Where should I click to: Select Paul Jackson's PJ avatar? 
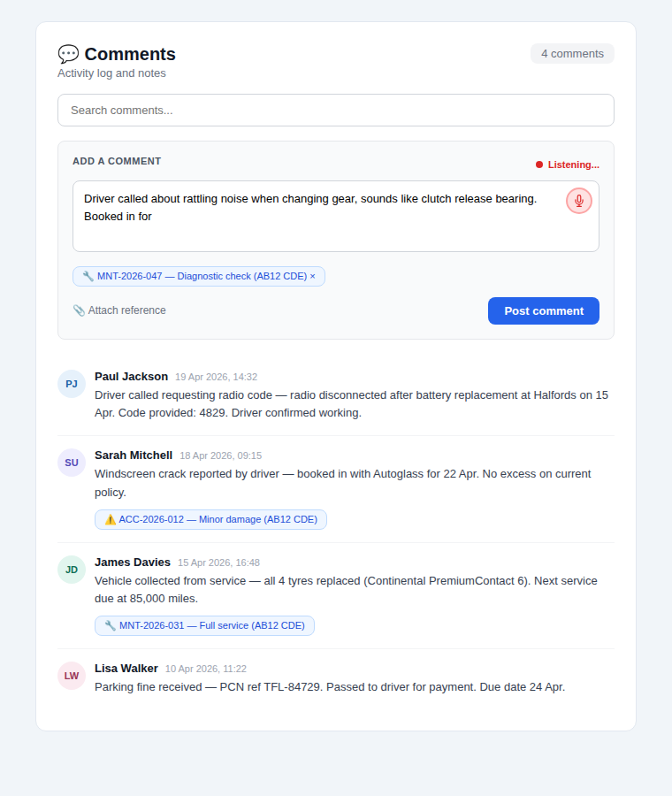pos(71,384)
